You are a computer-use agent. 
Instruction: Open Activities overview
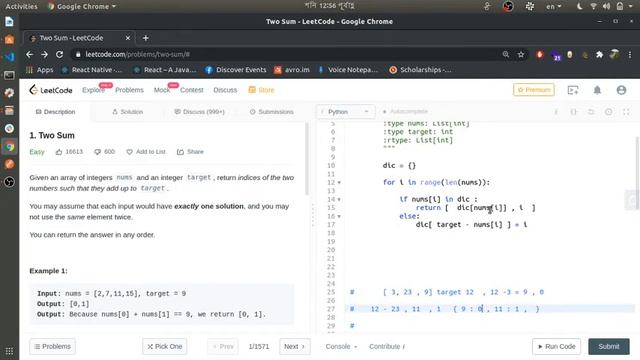(21, 6)
